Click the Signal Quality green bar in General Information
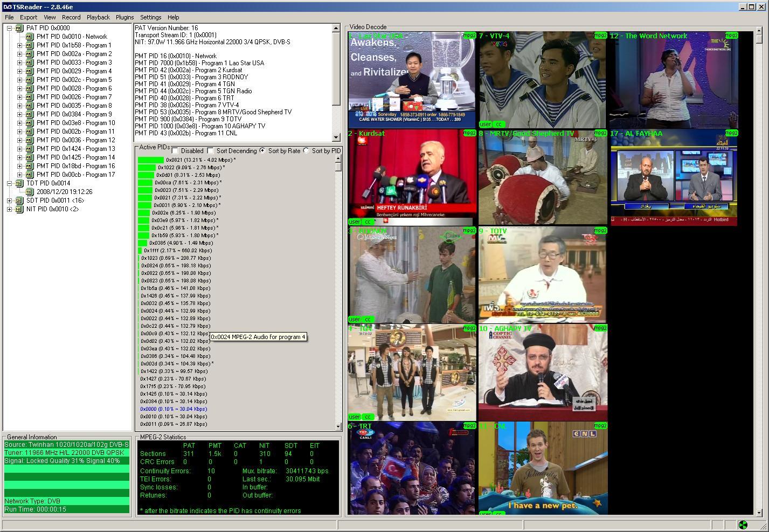Screen dimensions: 769x532 tap(67, 461)
